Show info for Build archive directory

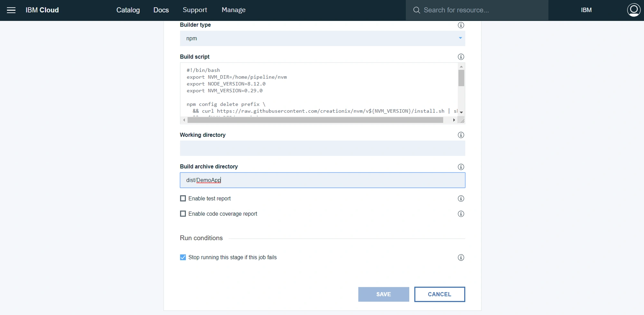point(461,167)
